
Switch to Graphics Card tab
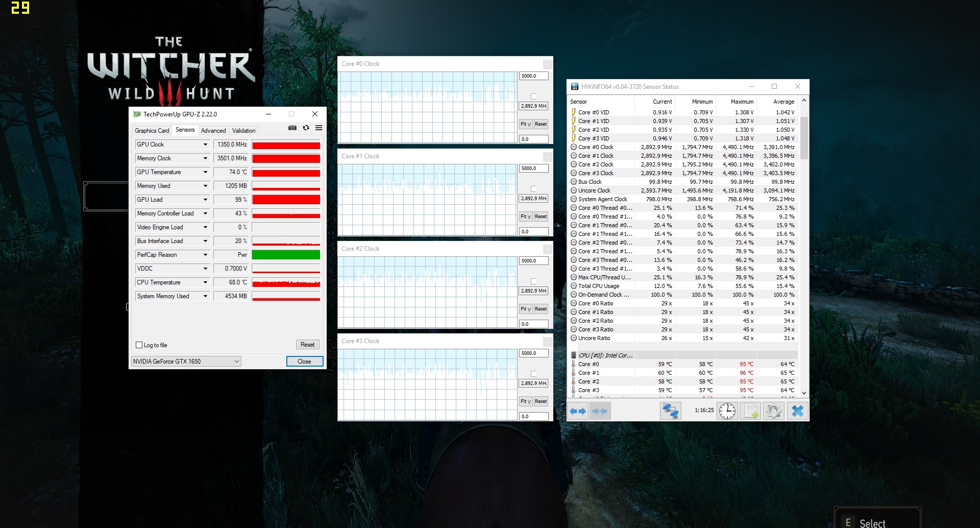(x=152, y=131)
